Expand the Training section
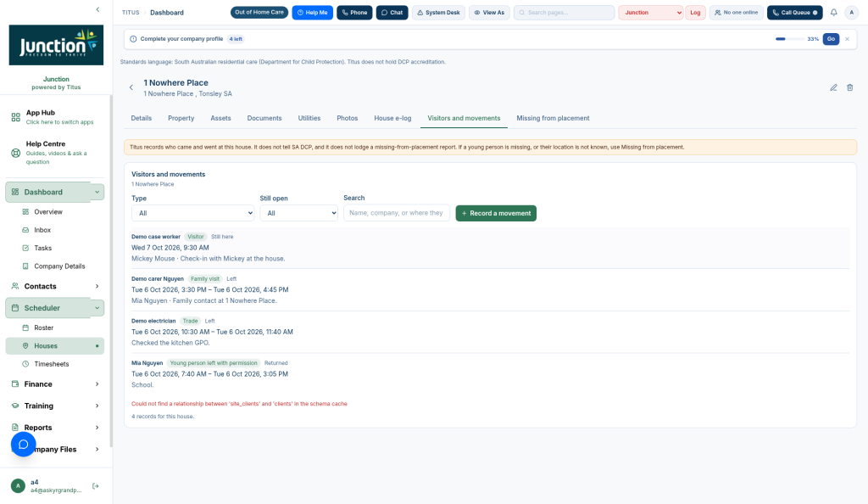This screenshot has width=868, height=504. pos(55,406)
